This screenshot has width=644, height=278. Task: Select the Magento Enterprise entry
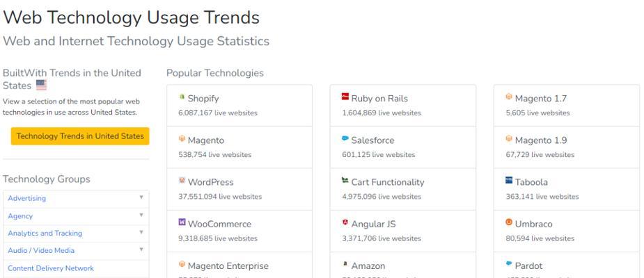[239, 265]
